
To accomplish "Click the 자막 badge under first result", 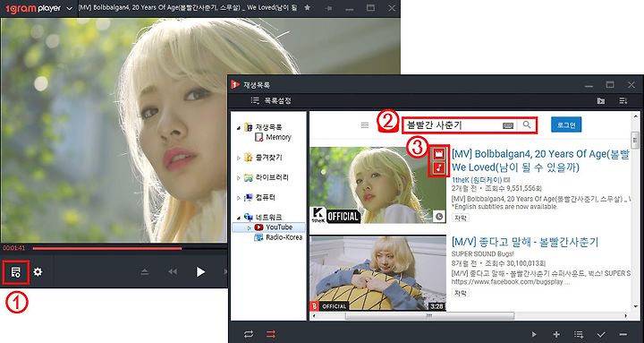I will point(461,218).
